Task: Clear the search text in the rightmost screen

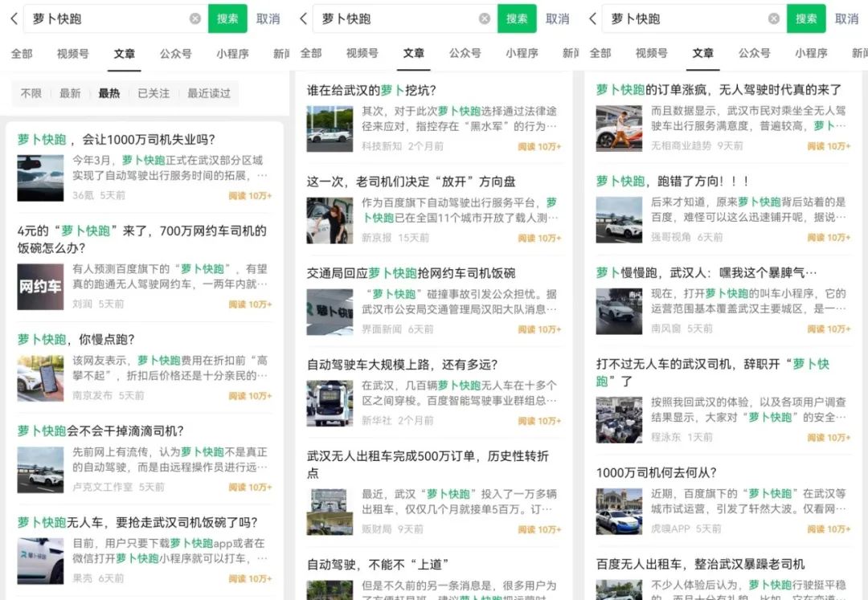Action: [x=774, y=18]
